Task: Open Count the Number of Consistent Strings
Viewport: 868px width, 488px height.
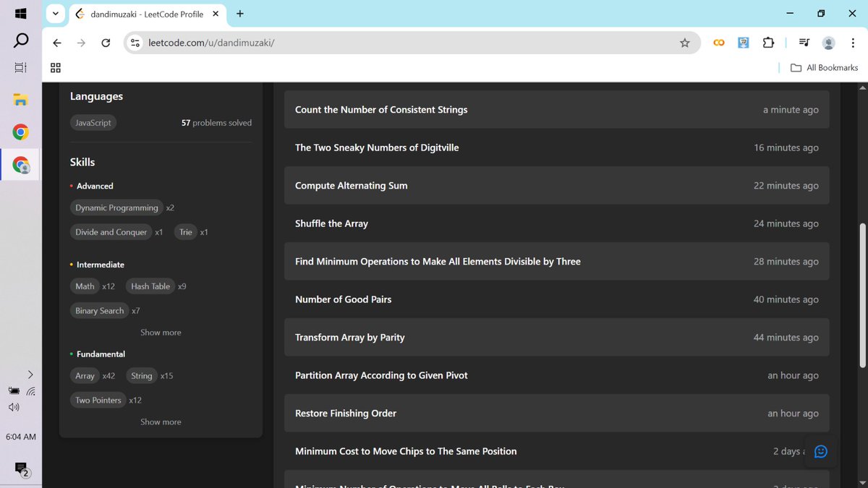Action: coord(556,110)
